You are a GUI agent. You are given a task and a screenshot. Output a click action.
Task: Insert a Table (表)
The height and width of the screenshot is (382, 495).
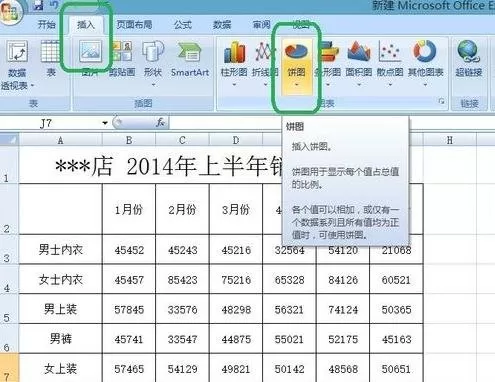[51, 59]
